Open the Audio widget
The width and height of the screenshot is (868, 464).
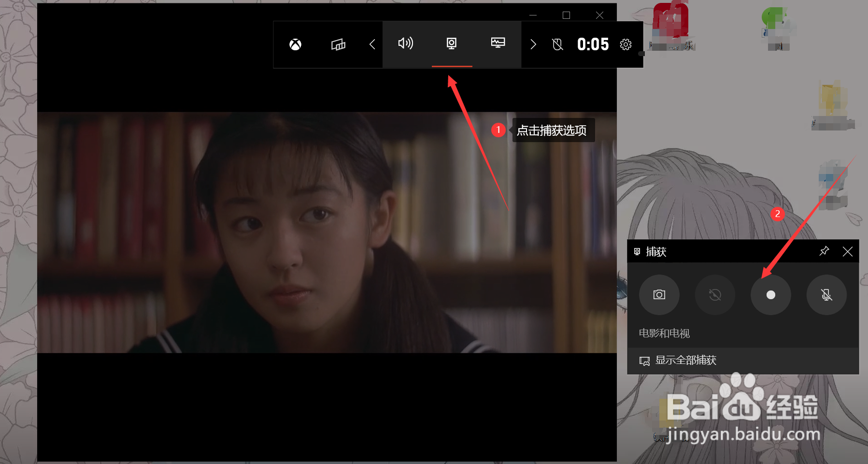click(405, 43)
